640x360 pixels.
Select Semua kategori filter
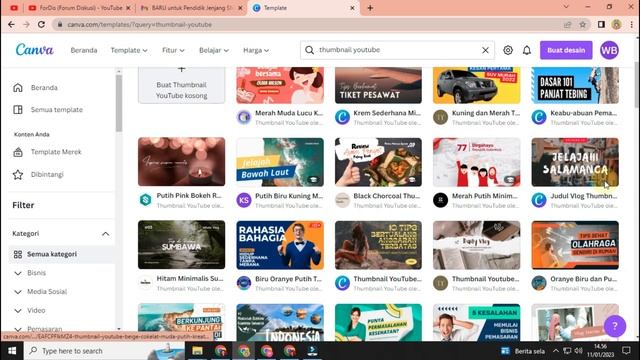coord(61,254)
